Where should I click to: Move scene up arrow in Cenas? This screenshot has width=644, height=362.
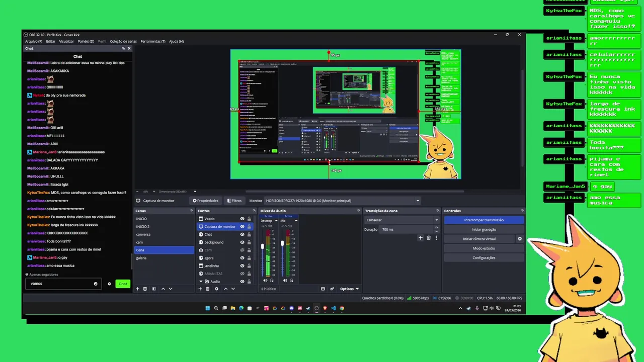[x=163, y=289]
